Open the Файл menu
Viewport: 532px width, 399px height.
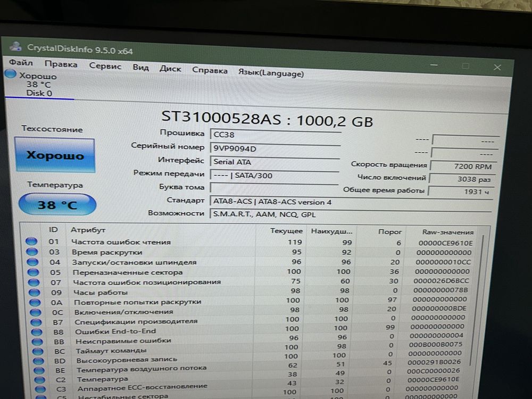(x=21, y=63)
